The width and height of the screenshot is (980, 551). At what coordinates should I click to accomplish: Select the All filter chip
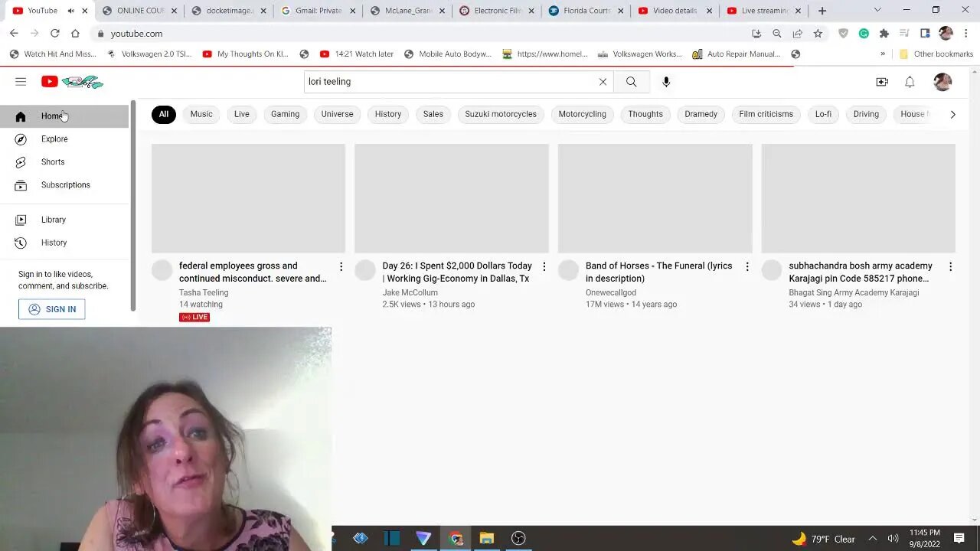[x=163, y=114]
